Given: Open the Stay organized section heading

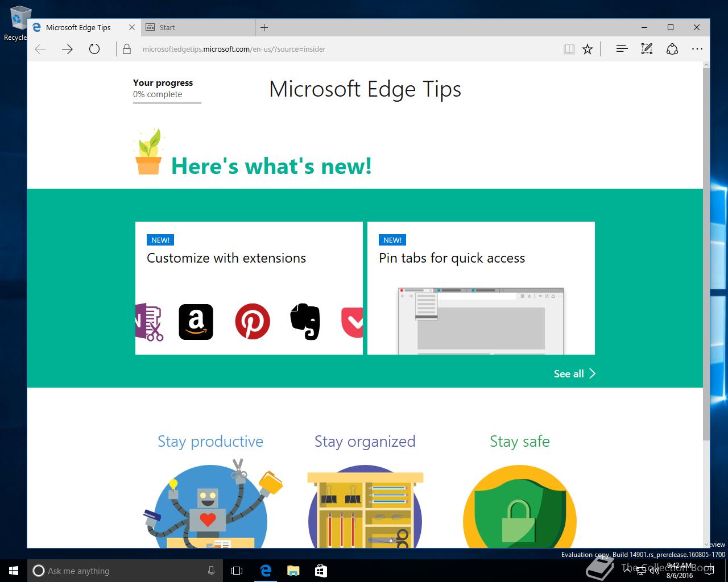Looking at the screenshot, I should coord(365,442).
